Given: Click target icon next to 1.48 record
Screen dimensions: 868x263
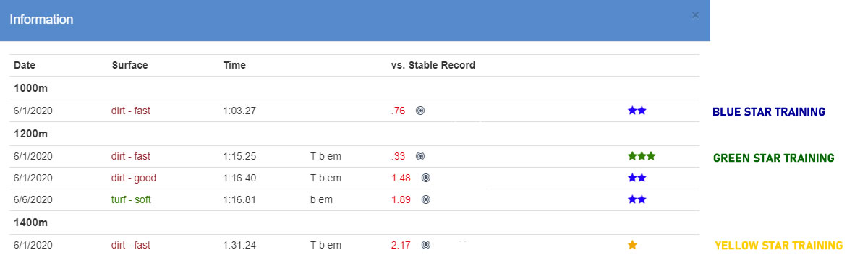Looking at the screenshot, I should 426,178.
